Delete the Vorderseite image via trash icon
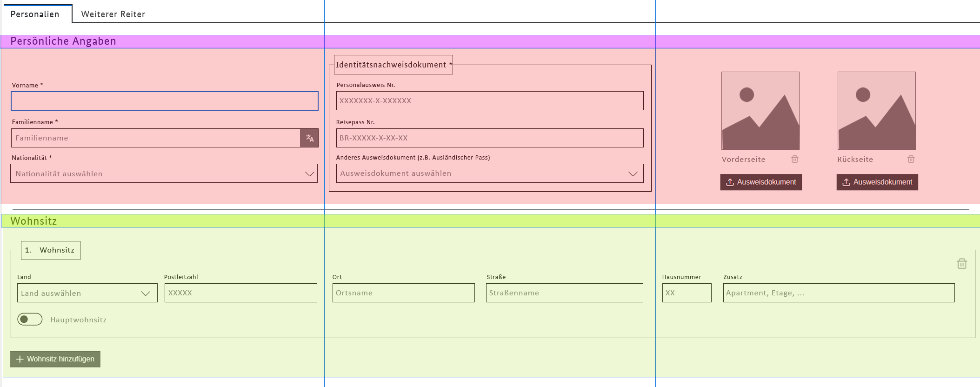The width and height of the screenshot is (980, 387). 795,159
